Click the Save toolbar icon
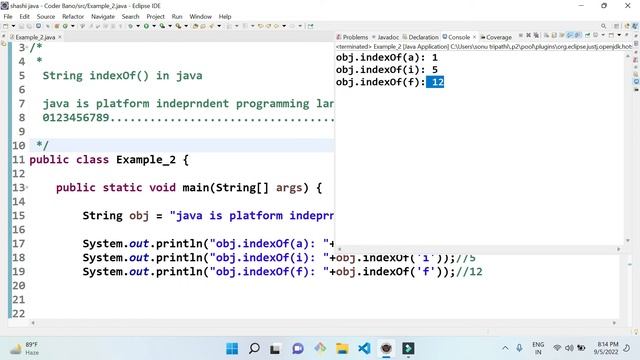Viewport: 640px width, 360px height. click(x=21, y=26)
